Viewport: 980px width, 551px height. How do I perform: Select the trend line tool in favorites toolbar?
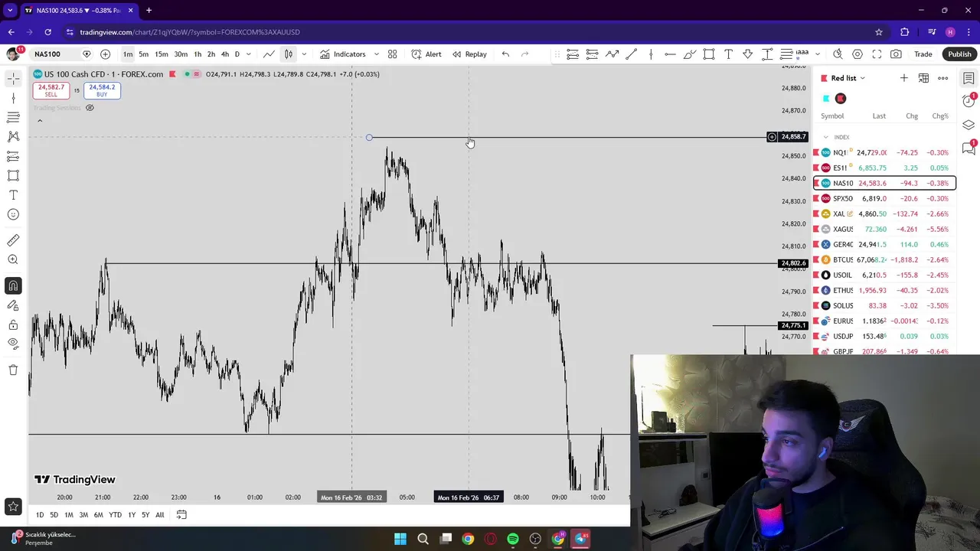(632, 54)
